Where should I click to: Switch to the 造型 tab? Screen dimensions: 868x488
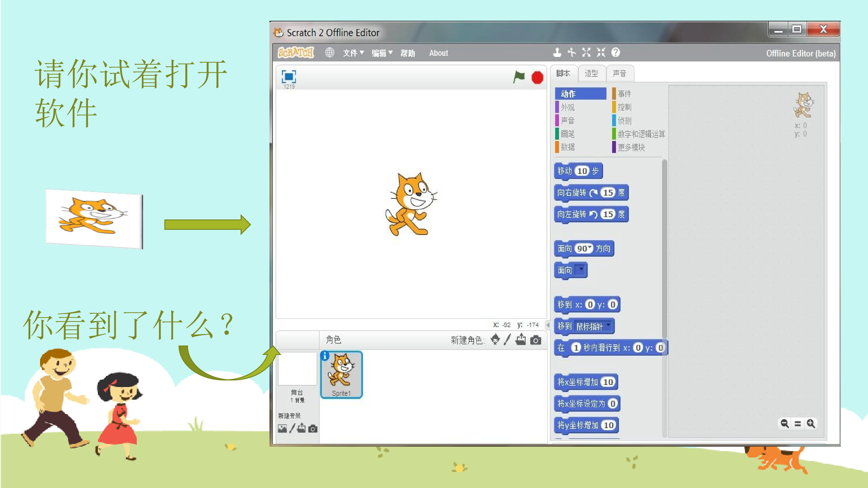point(592,73)
